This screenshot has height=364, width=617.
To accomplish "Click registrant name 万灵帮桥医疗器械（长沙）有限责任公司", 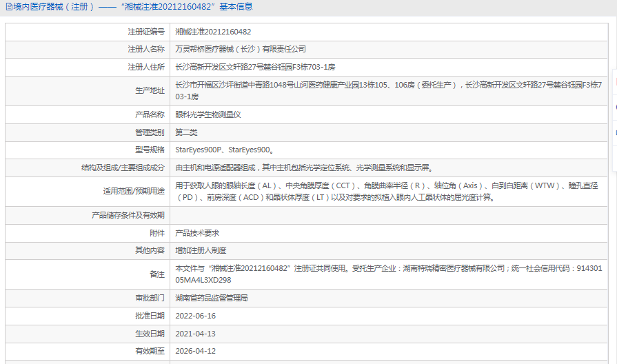I will click(x=241, y=50).
